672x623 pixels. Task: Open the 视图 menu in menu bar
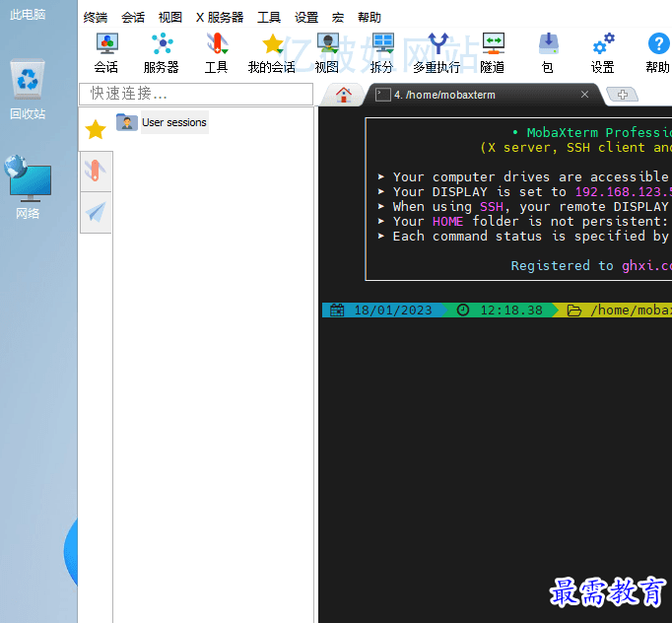coord(170,18)
